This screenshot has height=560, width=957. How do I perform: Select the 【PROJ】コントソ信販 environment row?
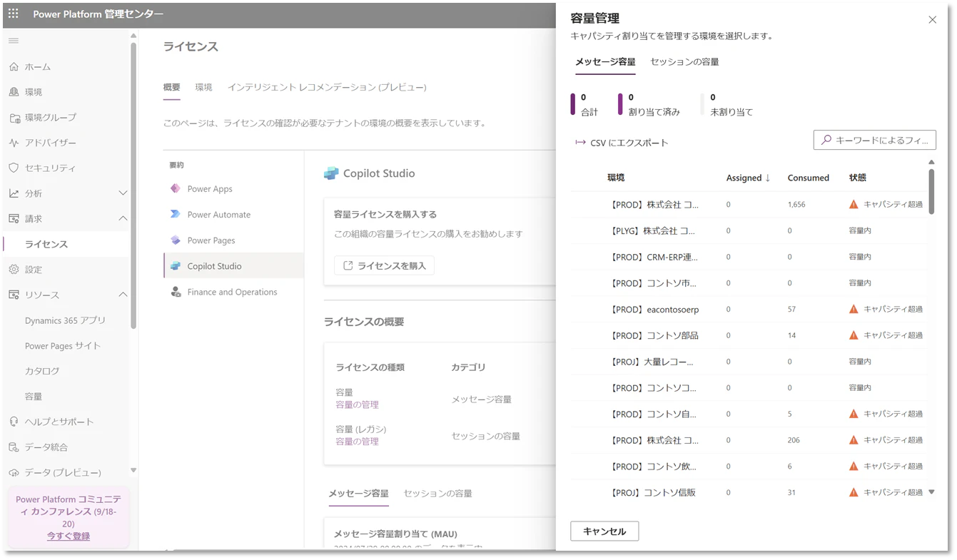[x=749, y=492]
